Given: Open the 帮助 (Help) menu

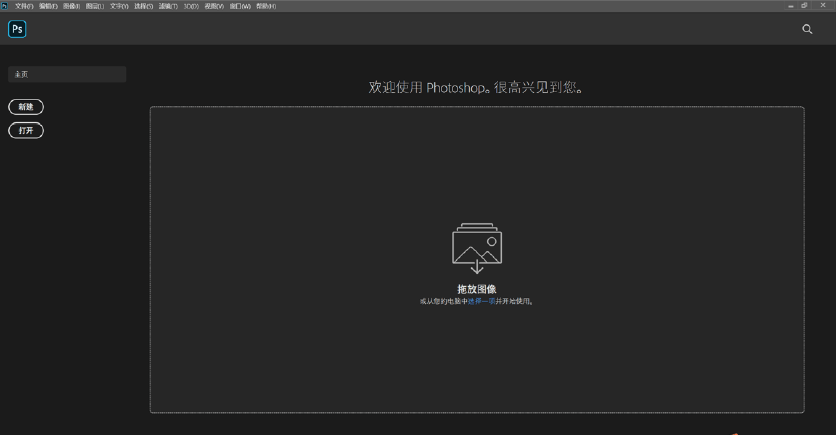Looking at the screenshot, I should pos(265,6).
